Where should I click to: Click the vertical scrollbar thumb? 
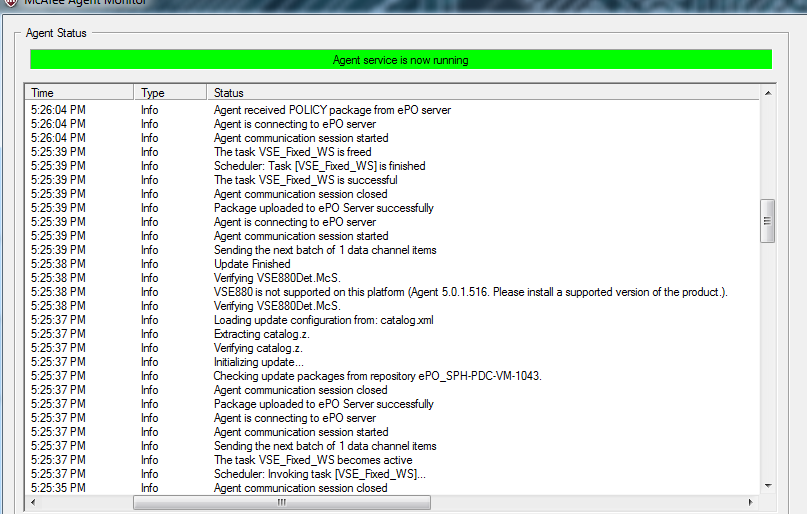(x=767, y=221)
